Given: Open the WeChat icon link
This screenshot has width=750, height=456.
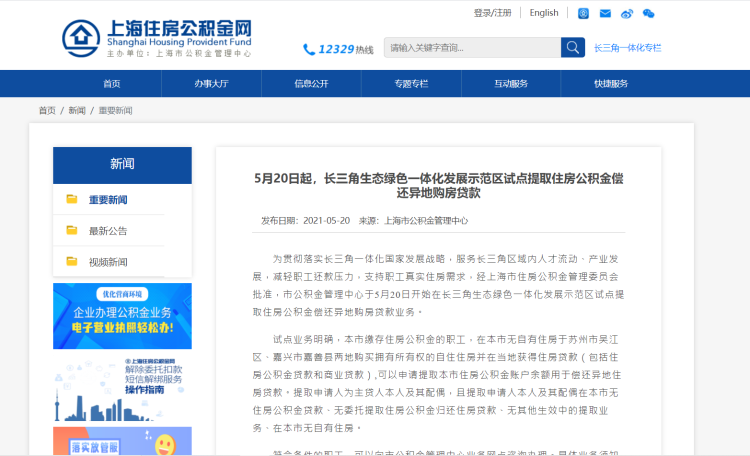Looking at the screenshot, I should pos(648,13).
